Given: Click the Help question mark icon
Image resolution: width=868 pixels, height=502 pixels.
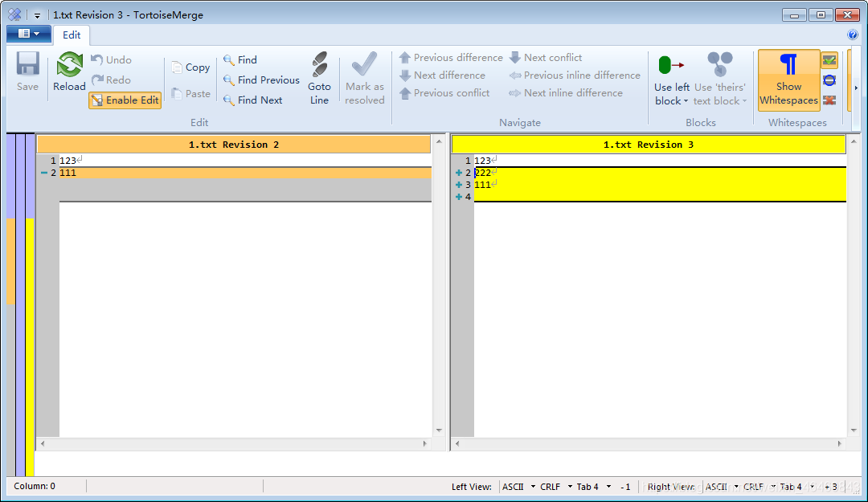Looking at the screenshot, I should point(853,35).
